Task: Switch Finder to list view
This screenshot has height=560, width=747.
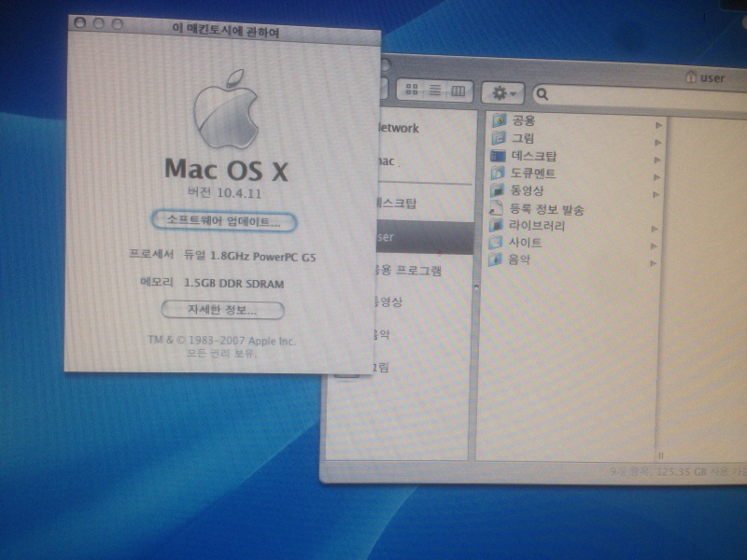Action: [x=434, y=91]
